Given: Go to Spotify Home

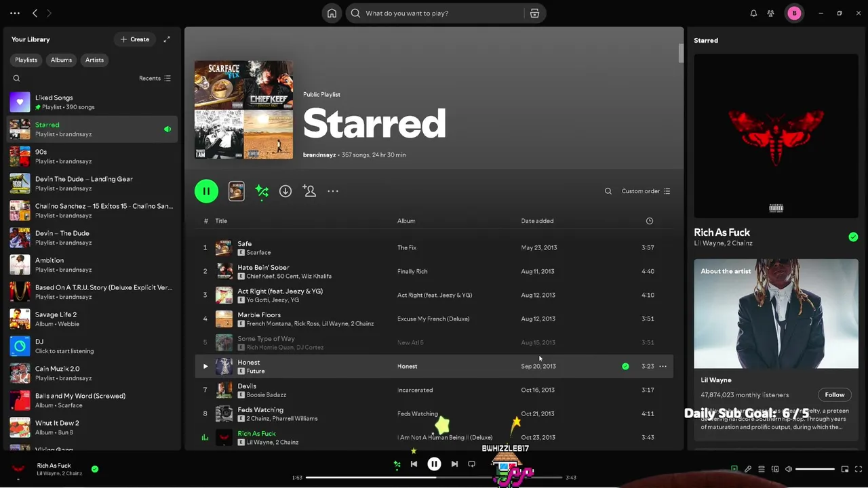Looking at the screenshot, I should (x=332, y=13).
